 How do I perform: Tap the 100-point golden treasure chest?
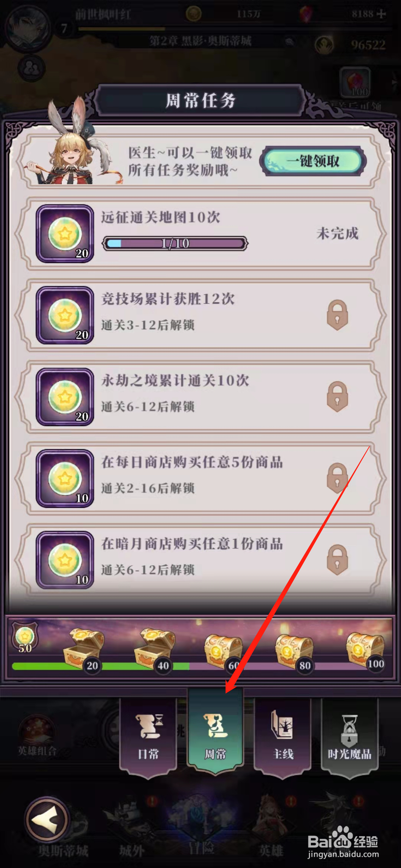pyautogui.click(x=365, y=650)
